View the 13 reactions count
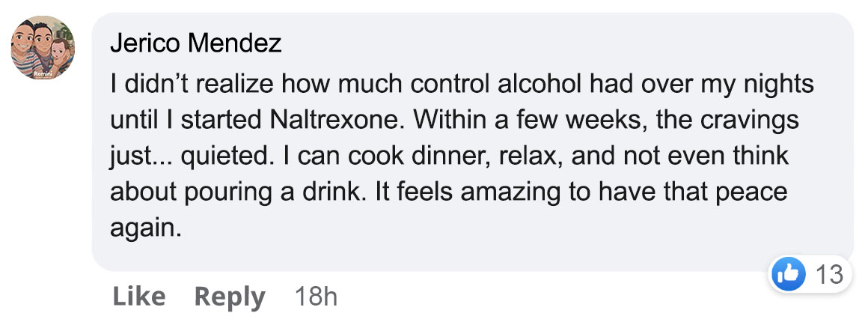Image resolution: width=868 pixels, height=322 pixels. (x=828, y=275)
